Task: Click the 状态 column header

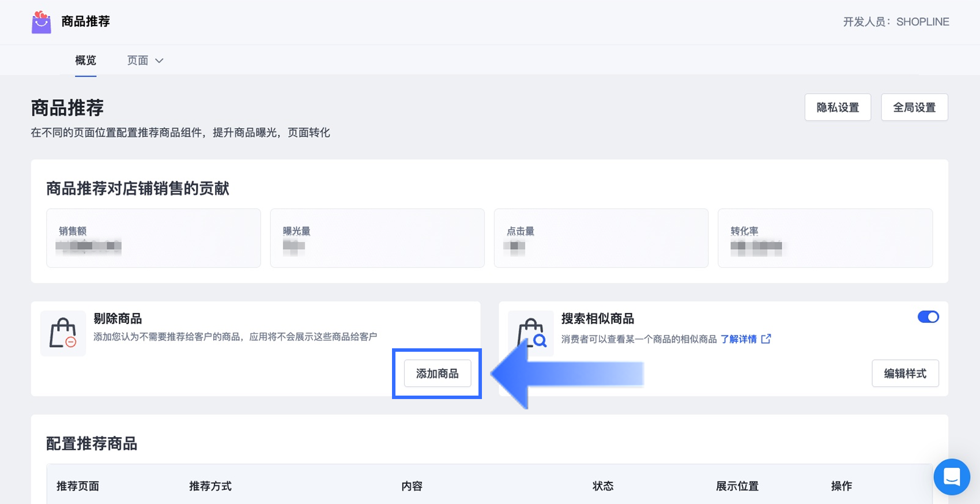Action: 603,486
